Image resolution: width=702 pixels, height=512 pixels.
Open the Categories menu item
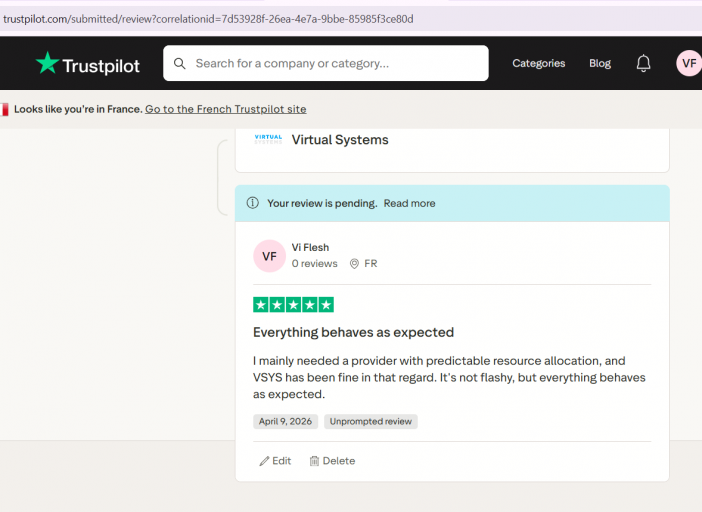click(x=539, y=63)
